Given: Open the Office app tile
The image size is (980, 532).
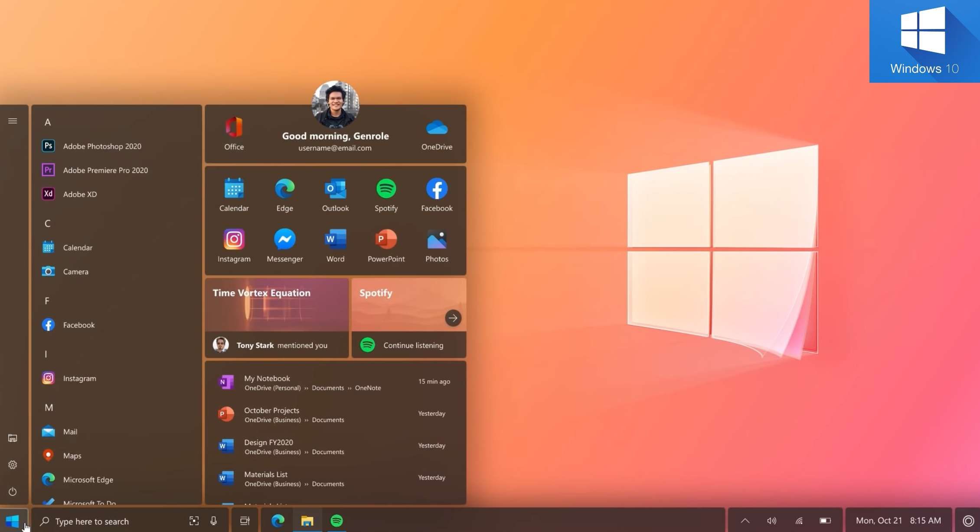Looking at the screenshot, I should coord(234,133).
